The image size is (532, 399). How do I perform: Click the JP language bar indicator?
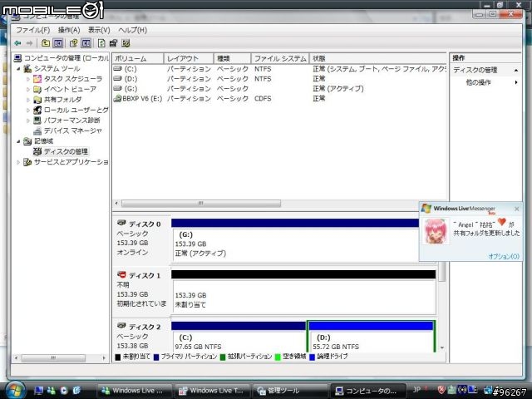point(416,390)
